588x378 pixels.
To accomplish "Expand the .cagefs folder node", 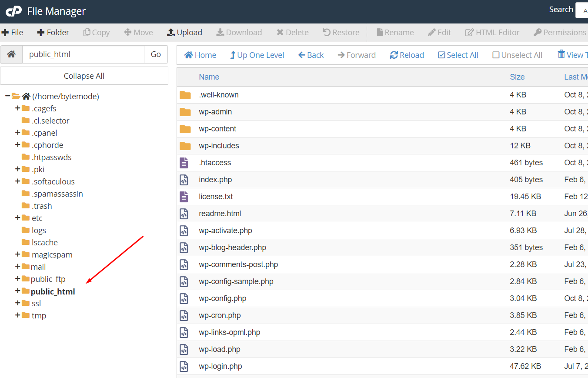I will coord(17,108).
